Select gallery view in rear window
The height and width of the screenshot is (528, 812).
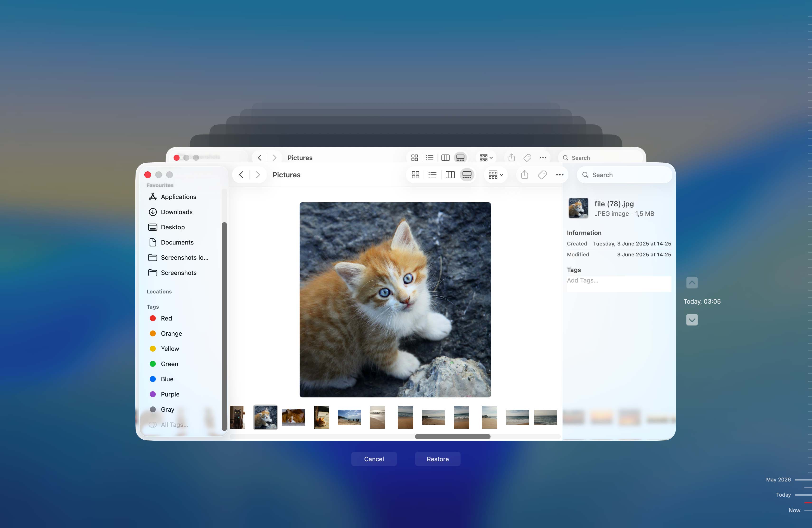460,158
